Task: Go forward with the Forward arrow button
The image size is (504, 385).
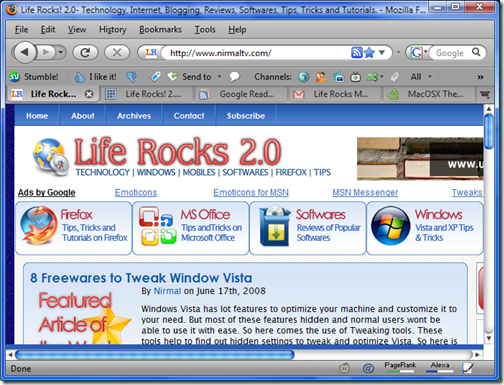Action: tap(46, 52)
